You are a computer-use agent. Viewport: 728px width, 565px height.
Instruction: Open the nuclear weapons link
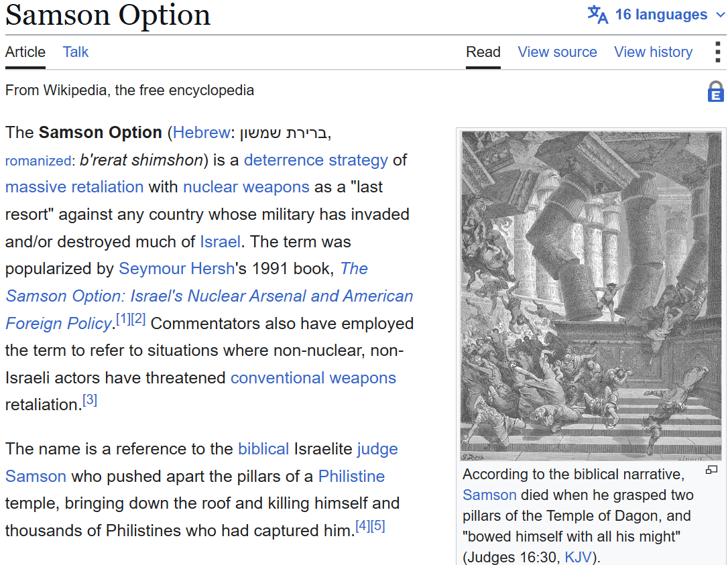click(x=246, y=187)
